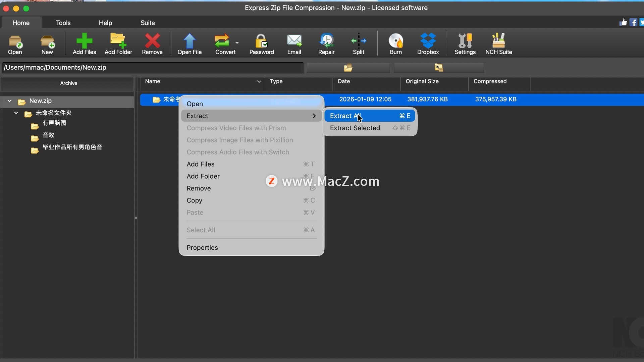Open the Convert dropdown arrow
Viewport: 644px width, 362px height.
[x=237, y=43]
